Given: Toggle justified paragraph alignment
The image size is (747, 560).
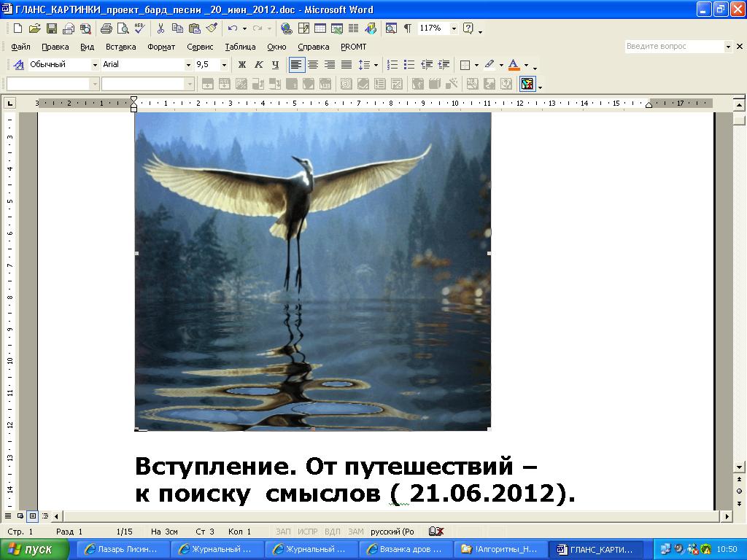Looking at the screenshot, I should click(x=347, y=65).
